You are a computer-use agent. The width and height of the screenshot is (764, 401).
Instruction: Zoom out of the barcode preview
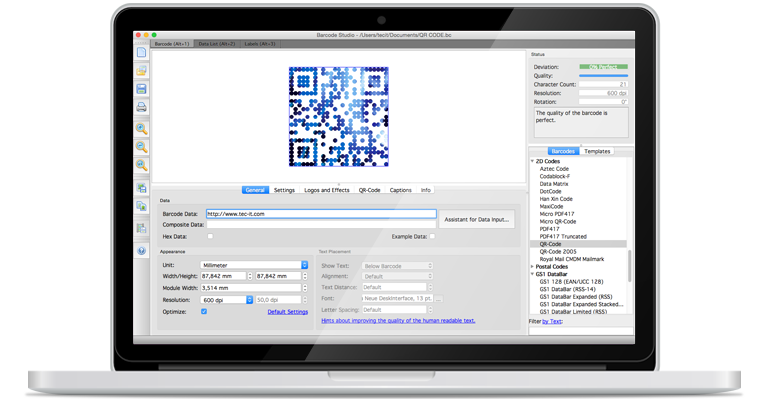click(x=141, y=147)
